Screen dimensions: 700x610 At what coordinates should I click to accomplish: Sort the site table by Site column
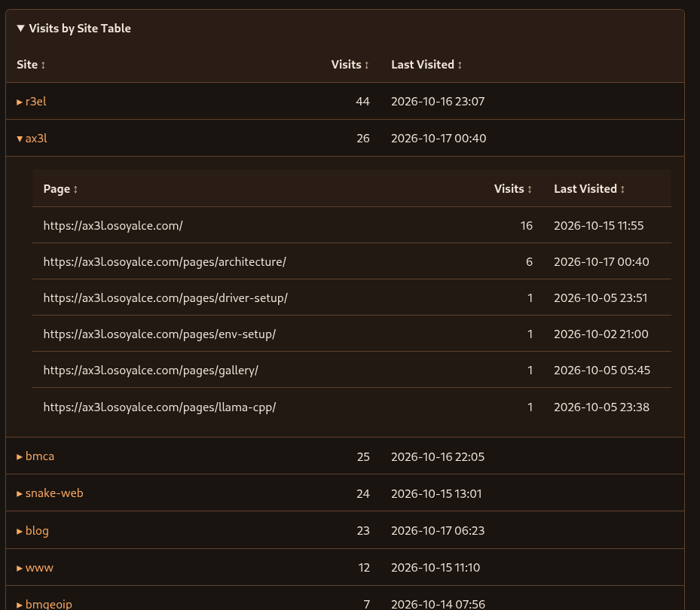(x=31, y=65)
